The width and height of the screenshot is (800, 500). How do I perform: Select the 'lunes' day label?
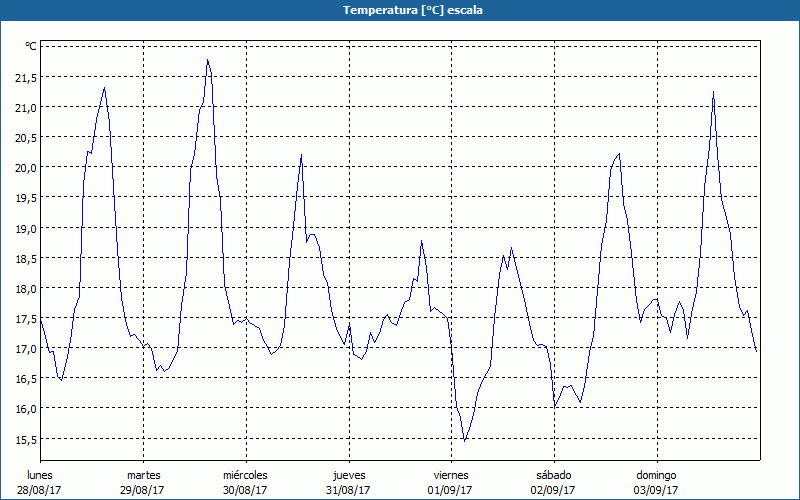tap(40, 475)
